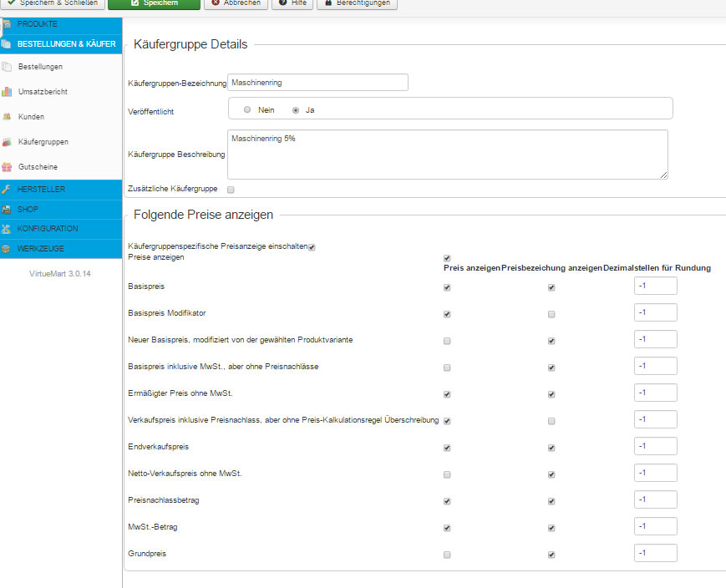
Task: Enable the Zusätzliche Käufergruppe checkbox
Action: tap(231, 190)
